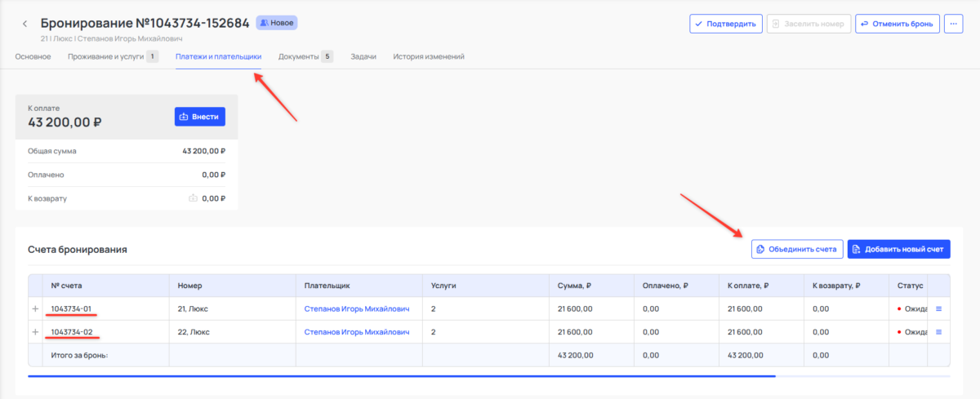Click the Новое status badge
Viewport: 980px width, 399px height.
point(277,23)
